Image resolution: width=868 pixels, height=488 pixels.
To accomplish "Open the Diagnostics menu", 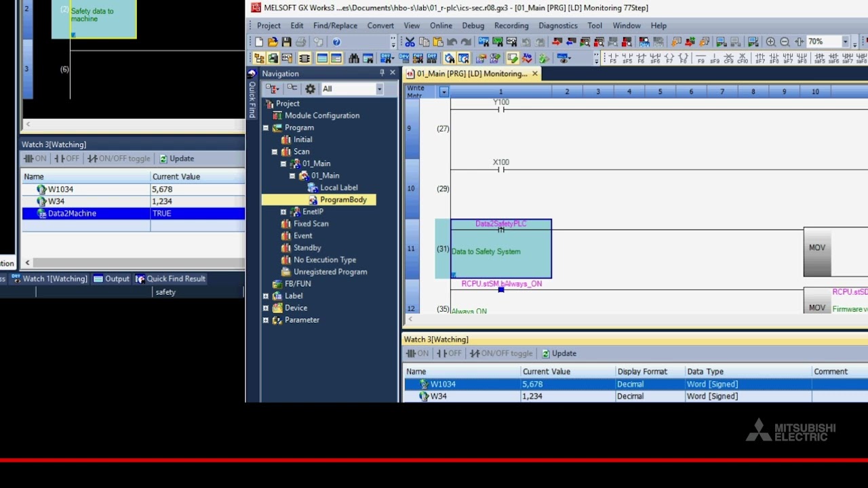I will [x=558, y=26].
